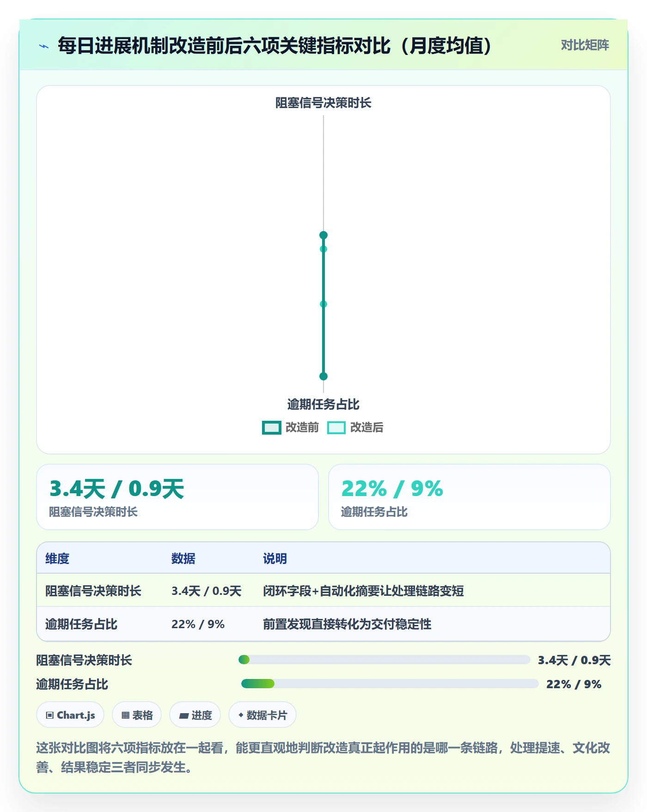Click the 22% / 9% table cell

198,624
